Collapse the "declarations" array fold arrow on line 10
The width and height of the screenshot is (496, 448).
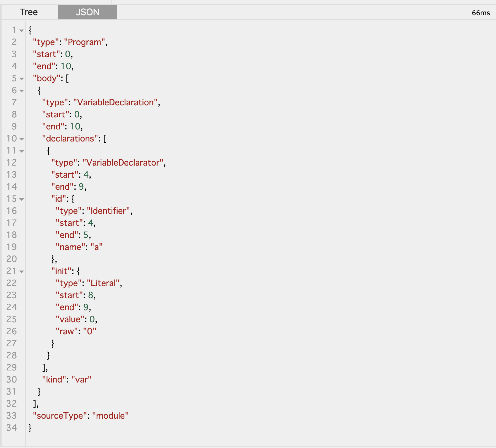(x=22, y=139)
